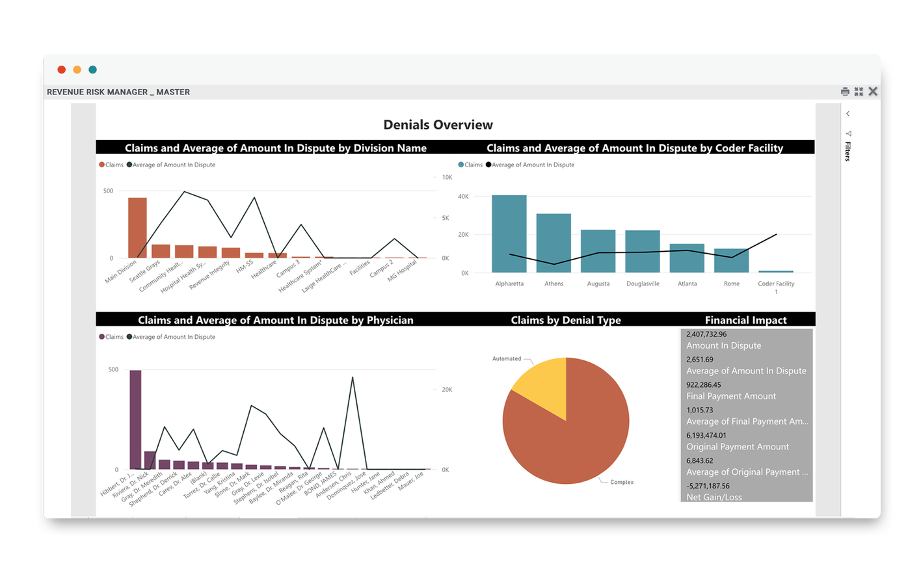This screenshot has height=588, width=921.
Task: Click the orange Claims legend dot in Division chart
Action: tap(102, 165)
